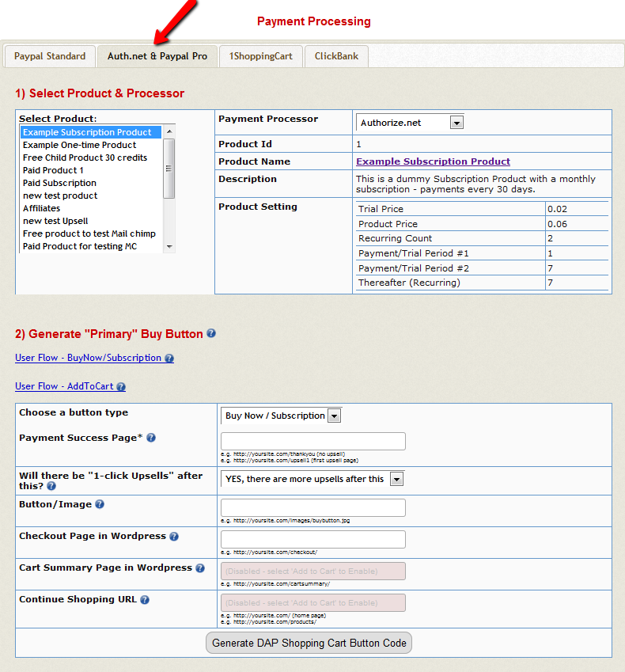Click help icon next to User Flow BuyNow/Subscription

(x=169, y=359)
